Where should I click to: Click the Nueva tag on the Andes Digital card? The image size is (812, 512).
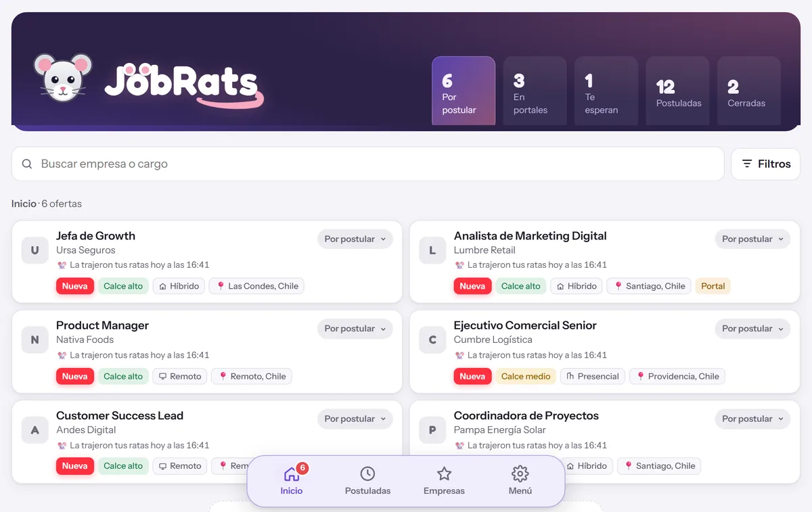tap(74, 466)
